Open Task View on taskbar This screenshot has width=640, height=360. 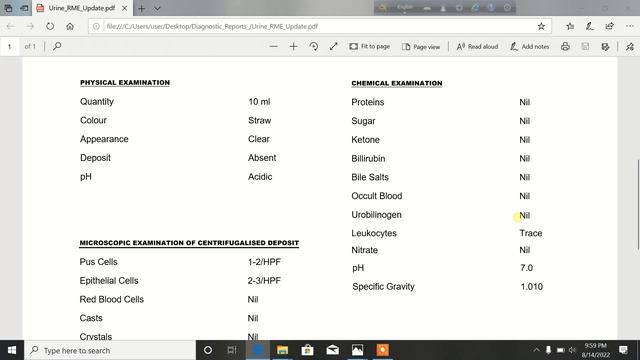pos(232,350)
